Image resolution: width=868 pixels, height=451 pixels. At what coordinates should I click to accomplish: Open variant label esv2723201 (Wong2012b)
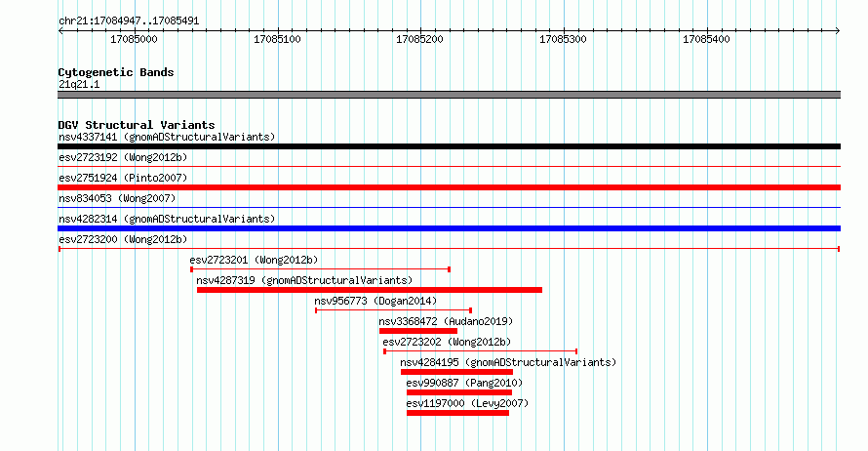coord(254,260)
